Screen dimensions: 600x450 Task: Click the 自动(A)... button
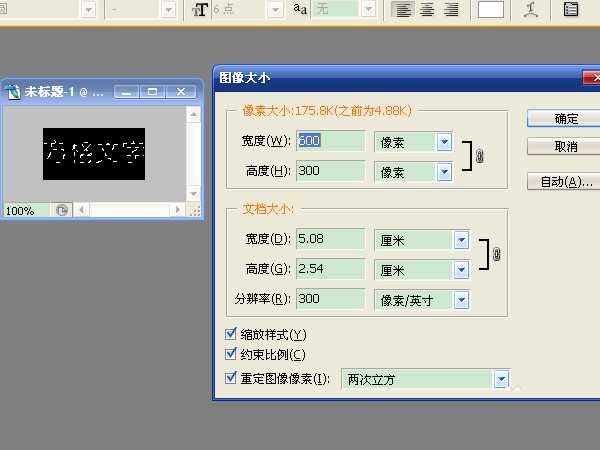[565, 182]
